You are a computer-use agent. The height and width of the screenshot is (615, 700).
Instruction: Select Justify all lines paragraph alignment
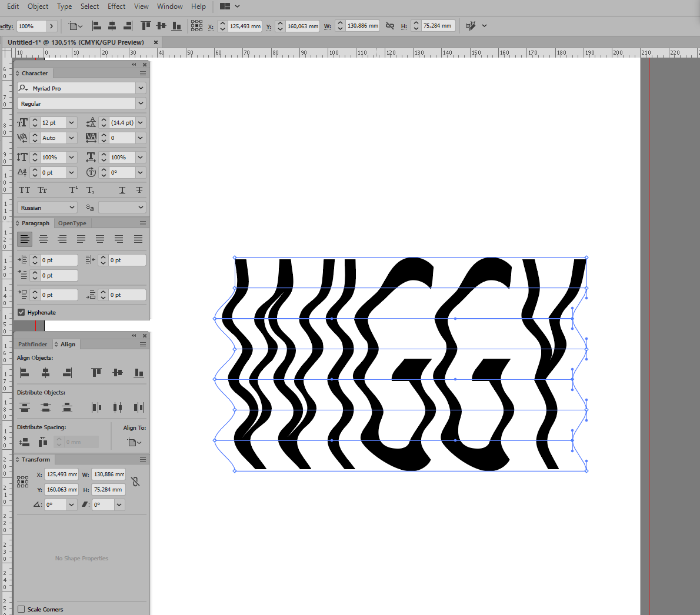(138, 239)
